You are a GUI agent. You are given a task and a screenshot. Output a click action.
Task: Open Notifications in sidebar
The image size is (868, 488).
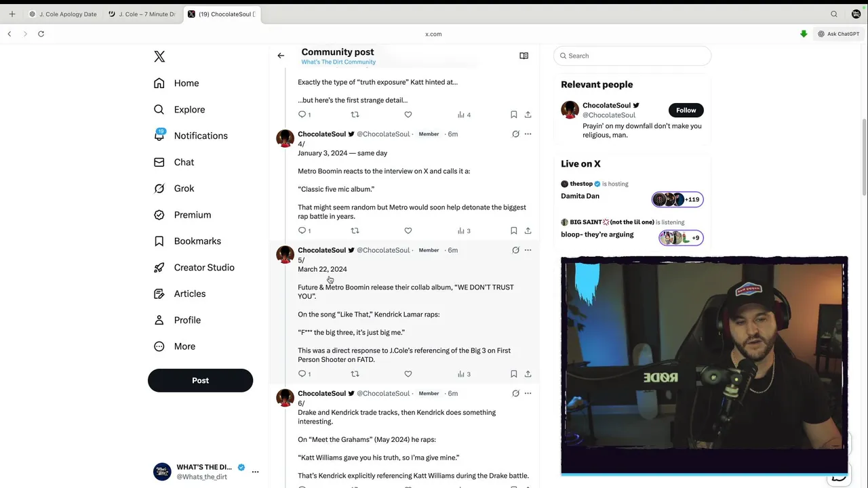pos(191,136)
